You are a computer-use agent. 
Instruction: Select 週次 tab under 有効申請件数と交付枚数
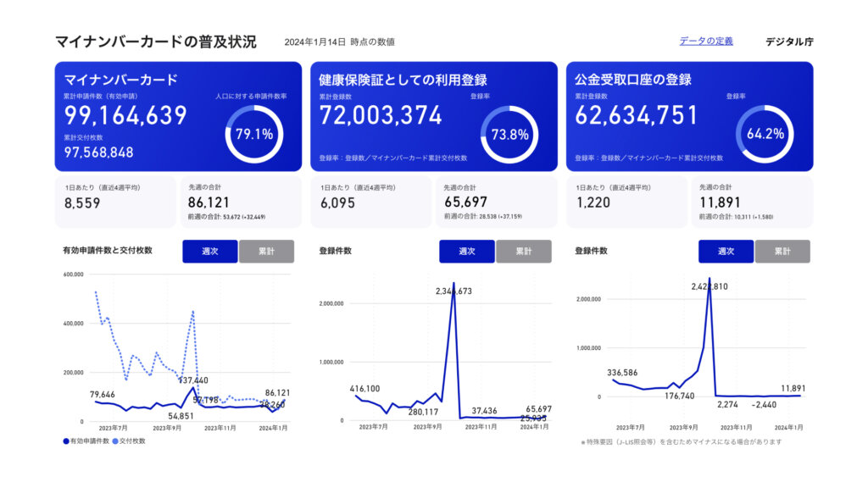point(210,251)
